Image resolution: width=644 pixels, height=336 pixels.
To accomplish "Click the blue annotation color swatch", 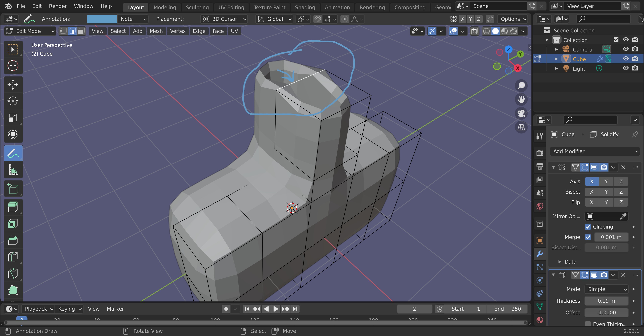I will (102, 19).
